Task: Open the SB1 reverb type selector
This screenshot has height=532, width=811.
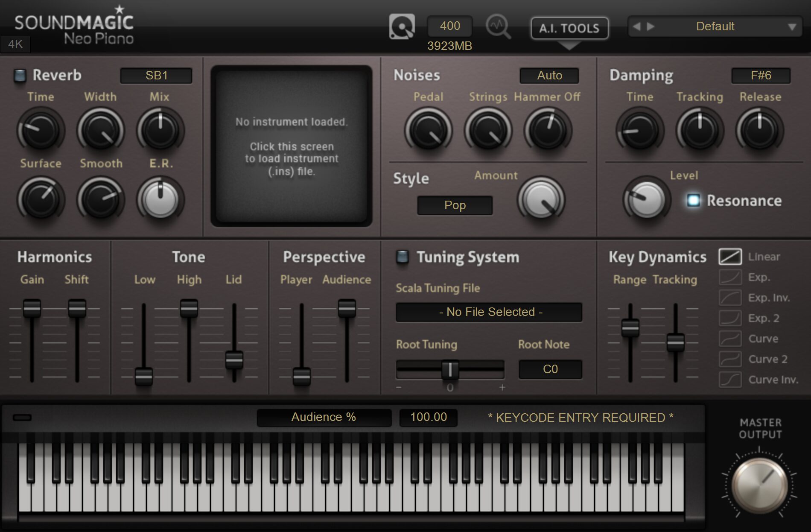Action: 156,76
